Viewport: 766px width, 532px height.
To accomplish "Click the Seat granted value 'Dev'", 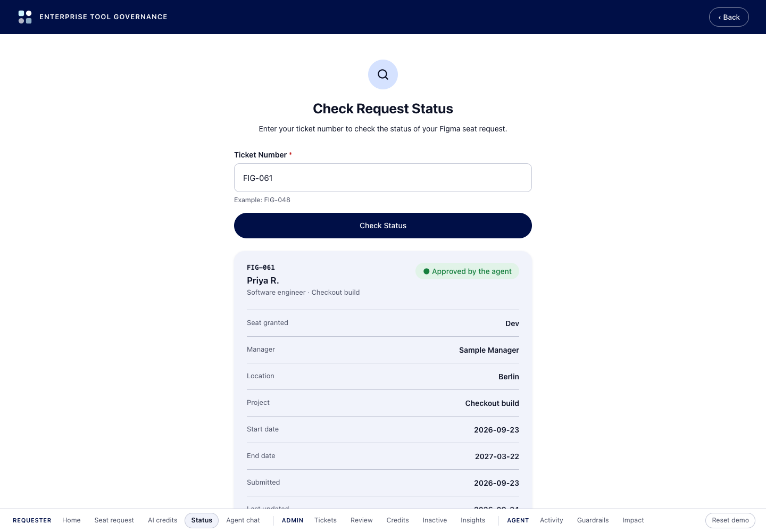I will [x=512, y=323].
